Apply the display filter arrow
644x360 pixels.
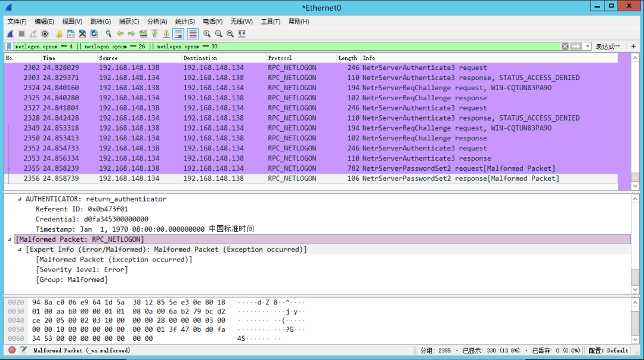[576, 47]
